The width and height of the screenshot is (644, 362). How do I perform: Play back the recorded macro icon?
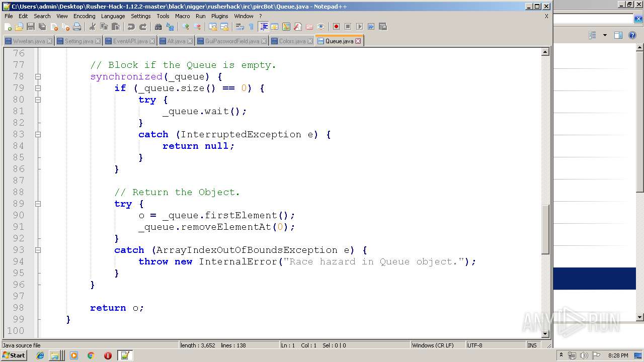pyautogui.click(x=359, y=27)
